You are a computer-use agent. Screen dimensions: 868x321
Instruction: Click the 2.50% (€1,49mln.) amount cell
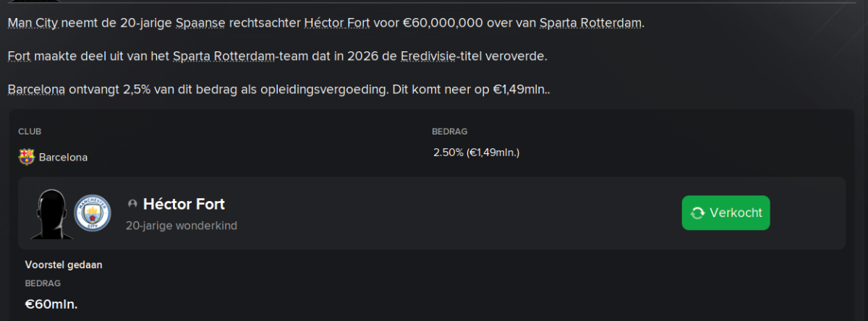point(476,153)
